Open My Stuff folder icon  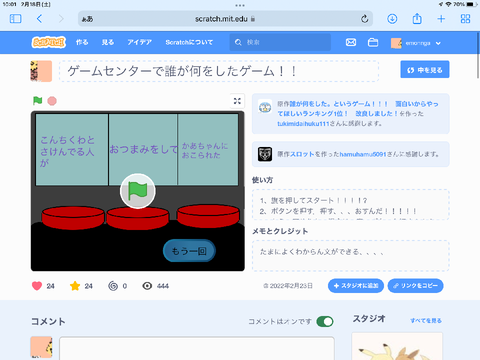point(373,42)
